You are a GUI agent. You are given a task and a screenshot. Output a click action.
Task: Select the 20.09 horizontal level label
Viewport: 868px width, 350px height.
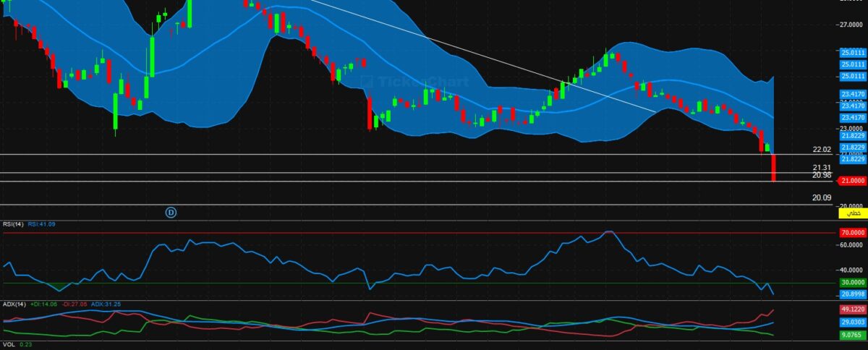[821, 197]
